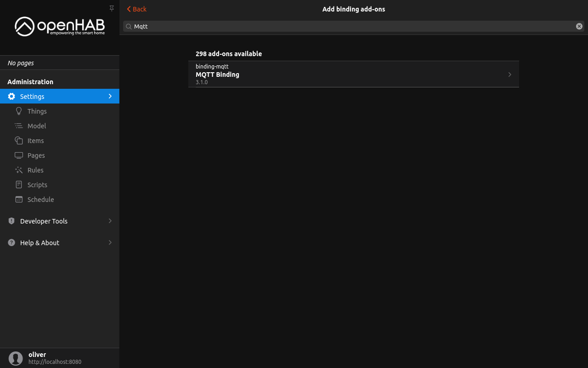The height and width of the screenshot is (368, 588).
Task: Click the Model list icon
Action: coord(19,126)
